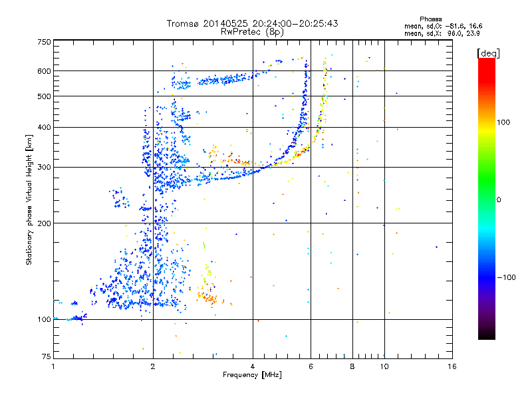Click the colorbar tick label '-100'

(506, 277)
